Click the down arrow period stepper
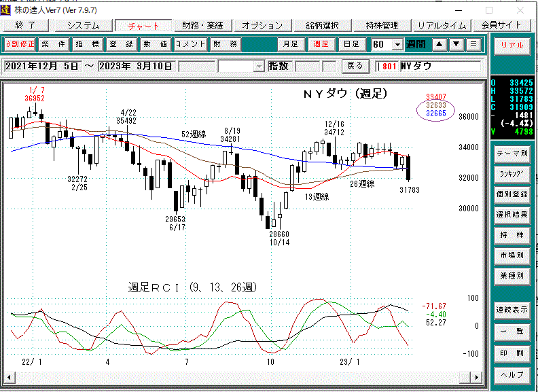Viewport: 538px width, 392px height. (456, 45)
